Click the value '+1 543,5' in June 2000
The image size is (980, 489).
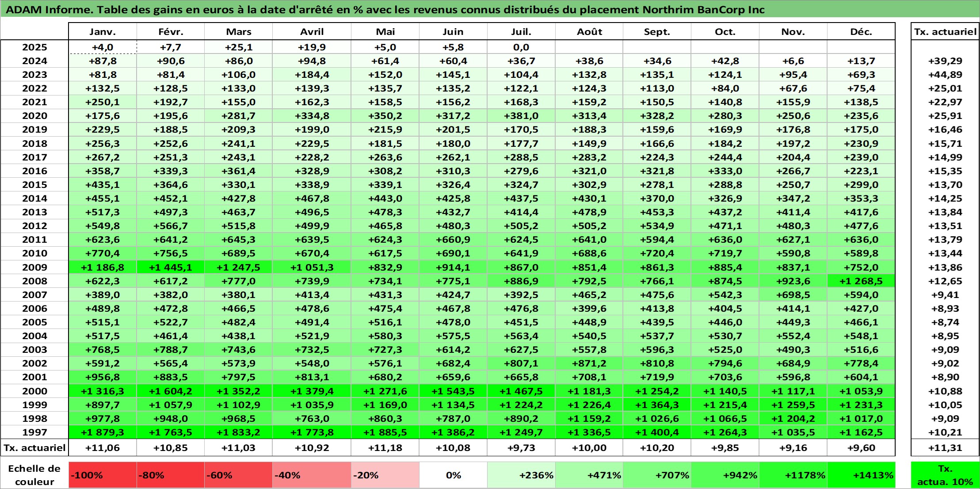pyautogui.click(x=453, y=391)
